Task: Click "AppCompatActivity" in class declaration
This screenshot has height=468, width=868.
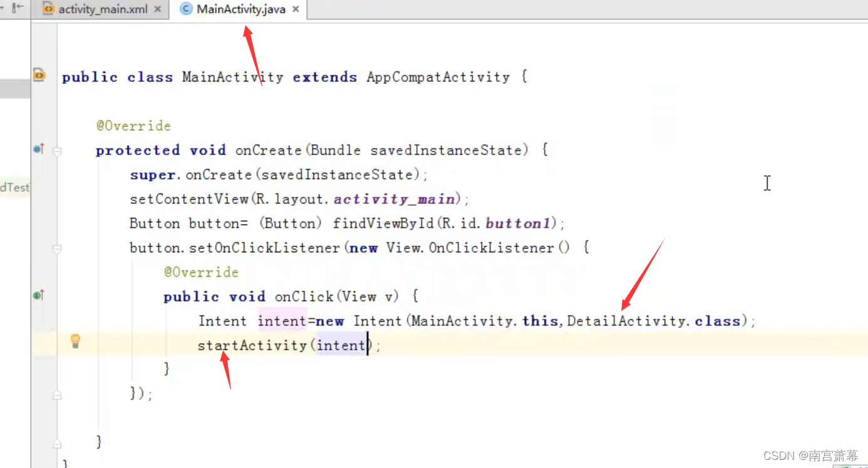Action: tap(438, 77)
